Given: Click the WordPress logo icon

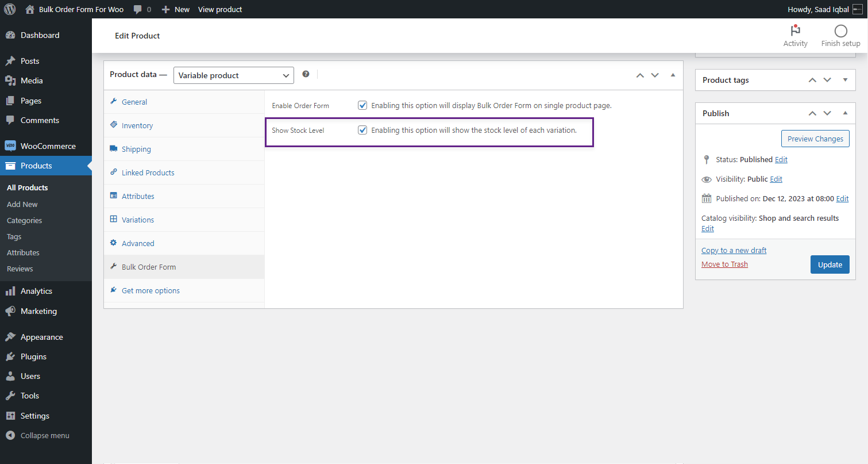Looking at the screenshot, I should [x=10, y=9].
